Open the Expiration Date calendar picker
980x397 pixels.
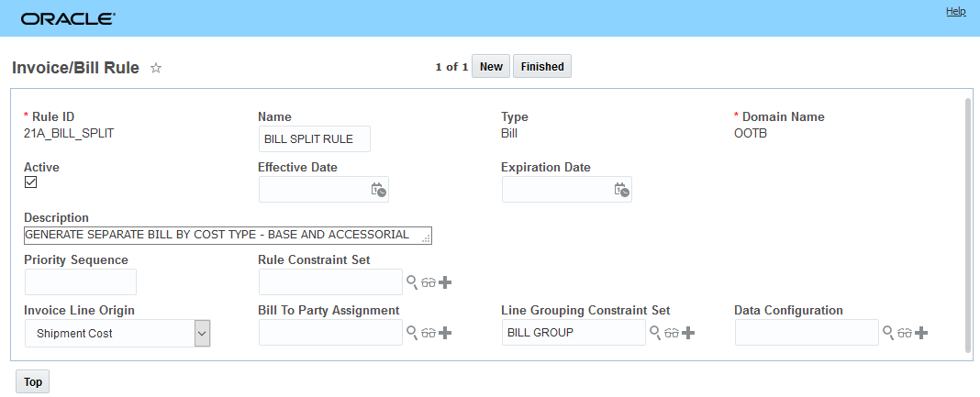[x=621, y=190]
